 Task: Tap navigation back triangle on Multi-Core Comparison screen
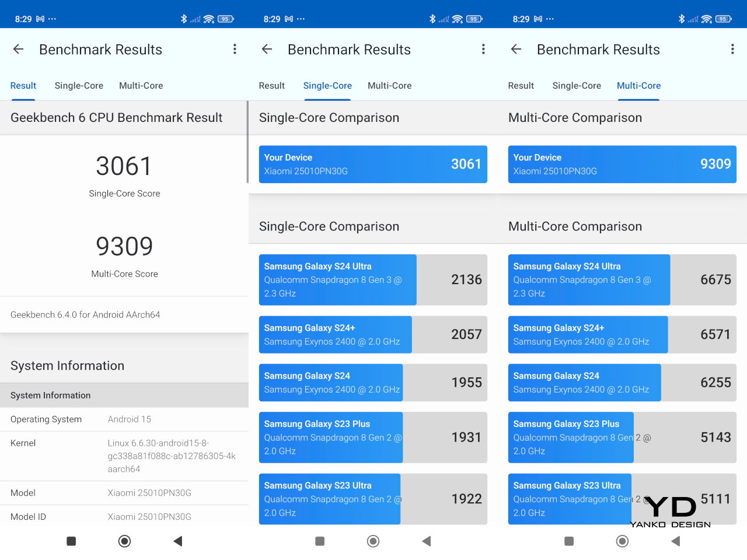tap(676, 541)
